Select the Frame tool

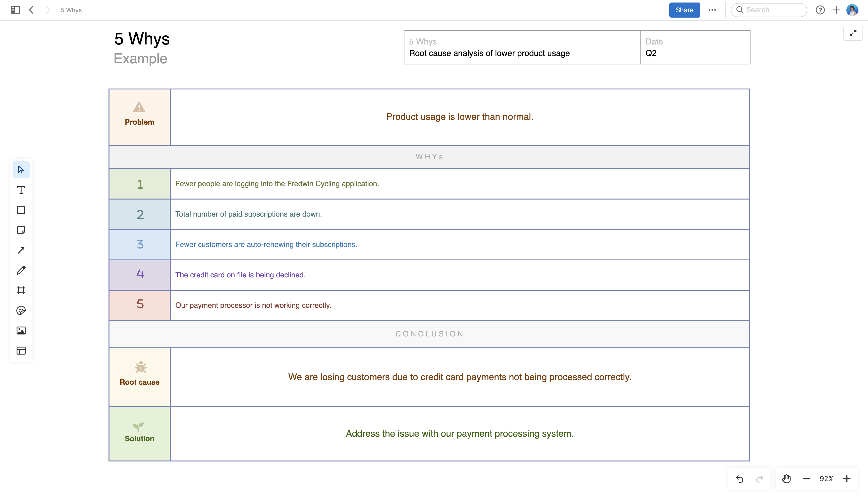21,290
